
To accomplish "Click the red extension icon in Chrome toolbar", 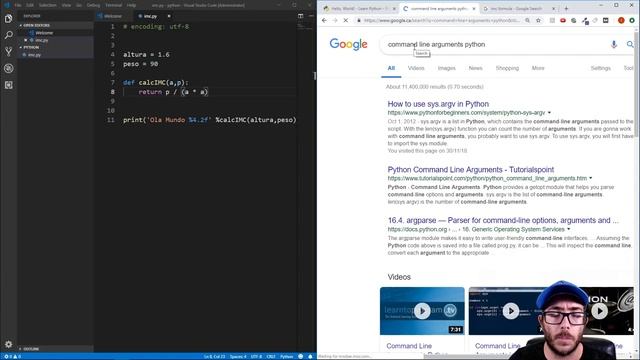I will [x=563, y=20].
